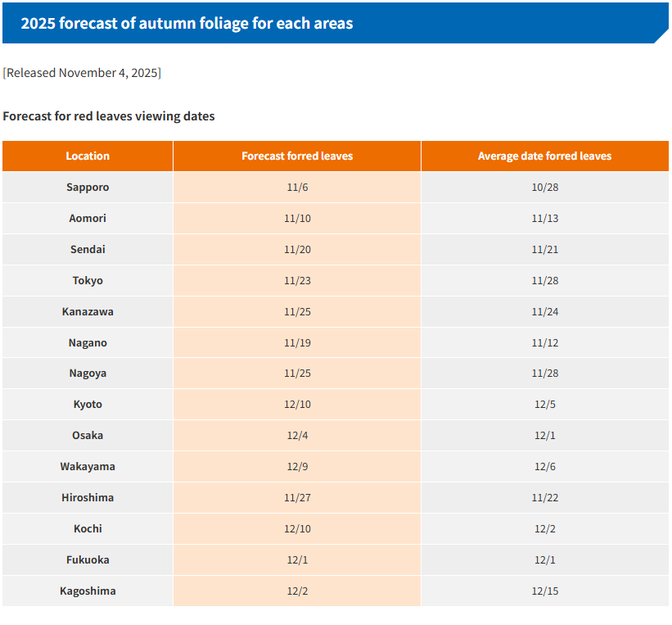Click the Fukuoka location cell
Viewport: 672px width, 625px height.
pos(88,559)
